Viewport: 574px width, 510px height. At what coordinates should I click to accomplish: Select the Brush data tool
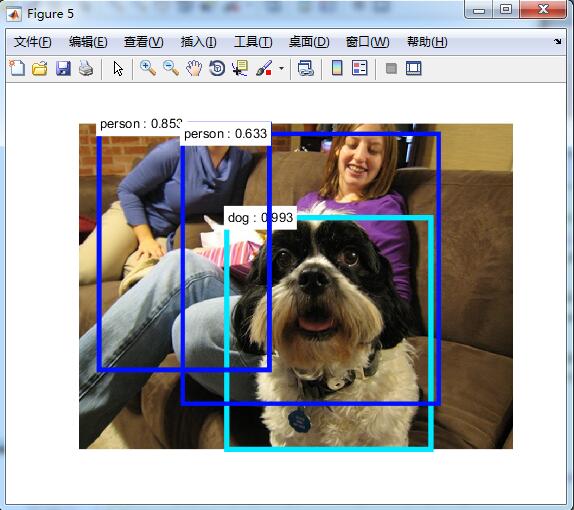[264, 68]
